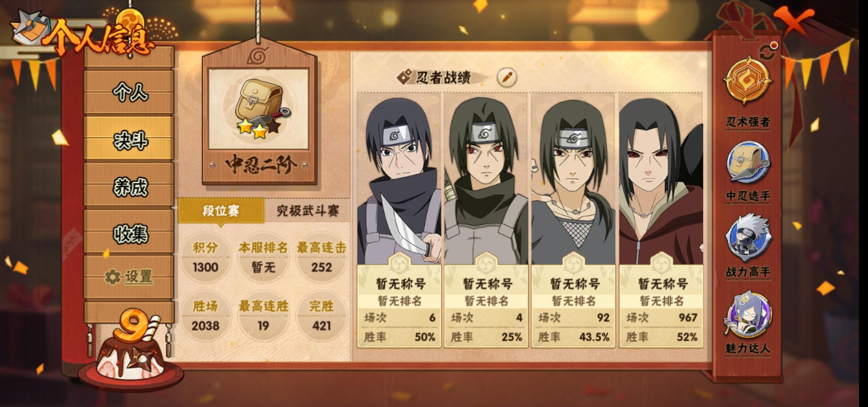Click the scroll icon beside 个人信息 title

[x=28, y=30]
